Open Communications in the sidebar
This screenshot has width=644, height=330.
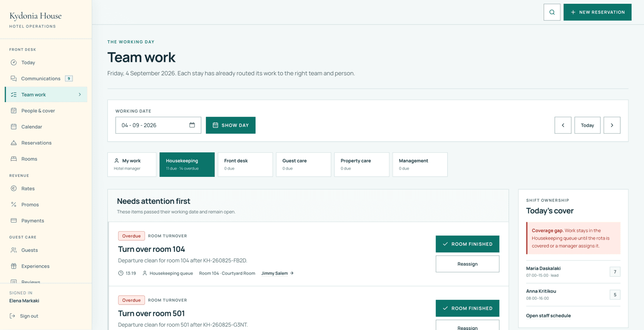[46, 78]
